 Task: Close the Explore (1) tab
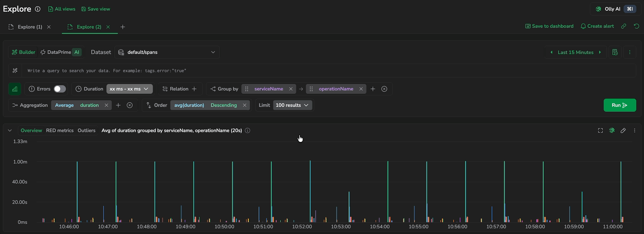click(49, 27)
